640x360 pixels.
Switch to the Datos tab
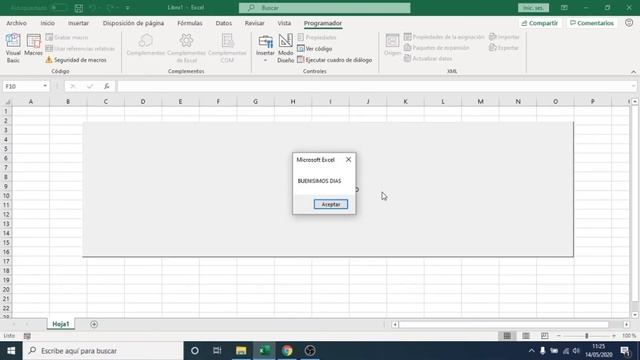(x=224, y=23)
